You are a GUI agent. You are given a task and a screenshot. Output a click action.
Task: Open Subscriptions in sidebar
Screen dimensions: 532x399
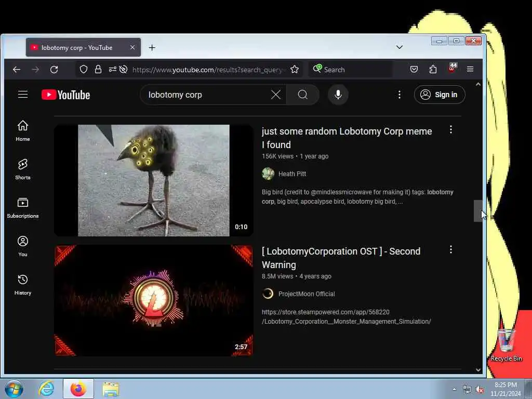23,208
